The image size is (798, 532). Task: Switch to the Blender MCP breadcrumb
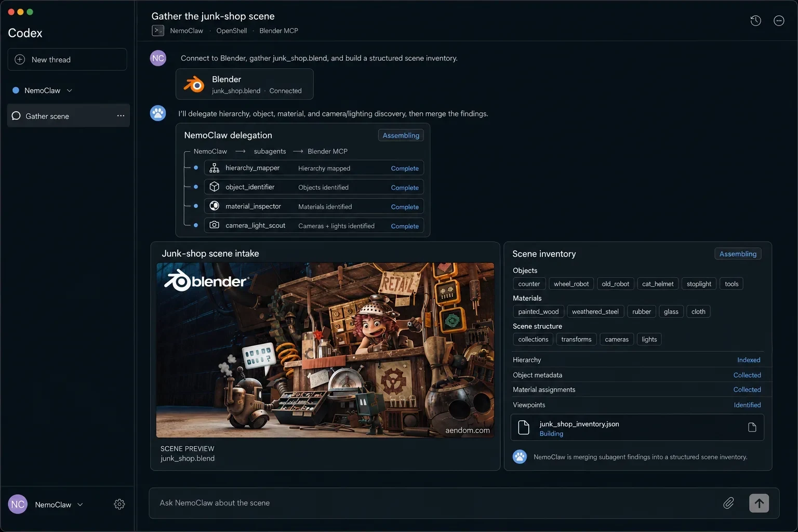[x=278, y=31]
